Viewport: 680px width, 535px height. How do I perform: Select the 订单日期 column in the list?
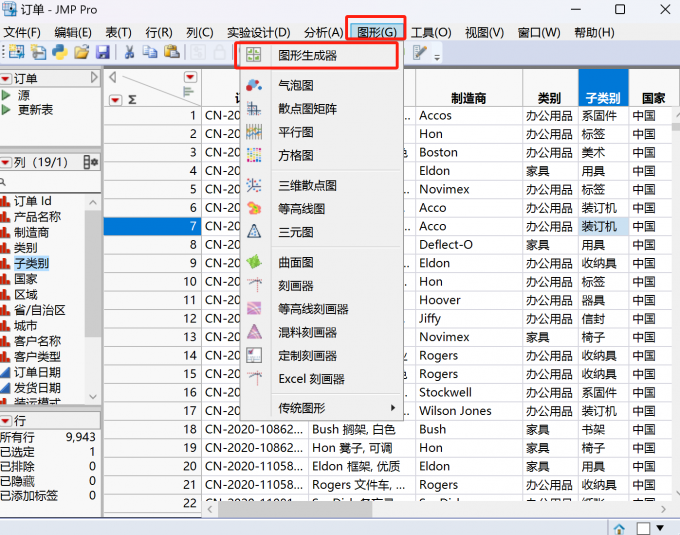point(37,372)
